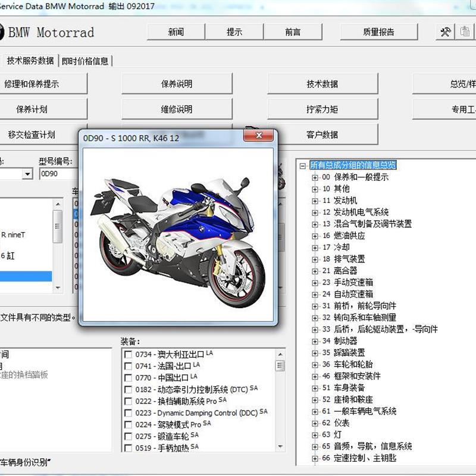Expand 11 发动机 tree node
Image resolution: width=476 pixels, height=476 pixels.
[315, 201]
